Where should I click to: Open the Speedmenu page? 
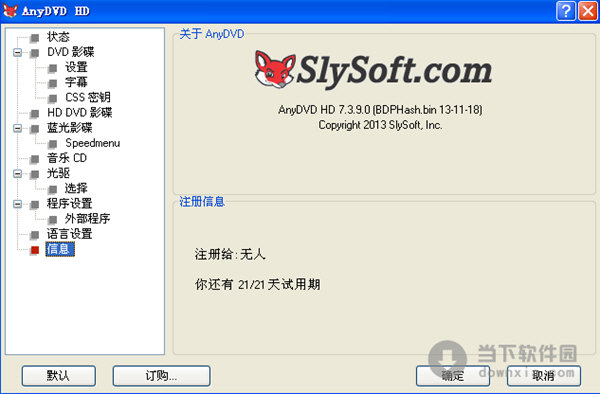pos(93,143)
